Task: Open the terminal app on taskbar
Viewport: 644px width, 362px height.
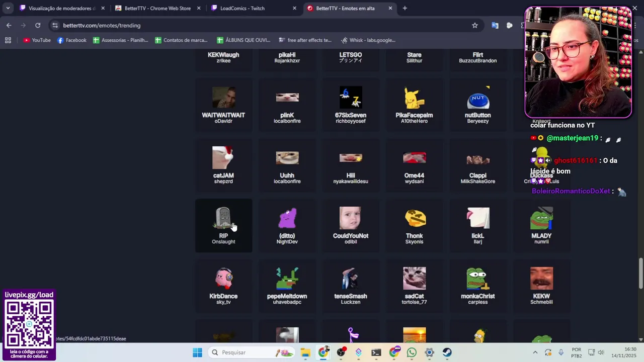Action: (376, 352)
